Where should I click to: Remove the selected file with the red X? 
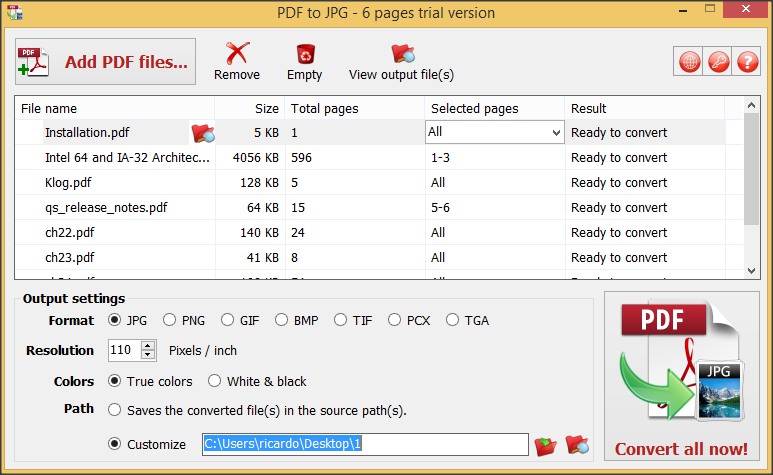tap(237, 62)
